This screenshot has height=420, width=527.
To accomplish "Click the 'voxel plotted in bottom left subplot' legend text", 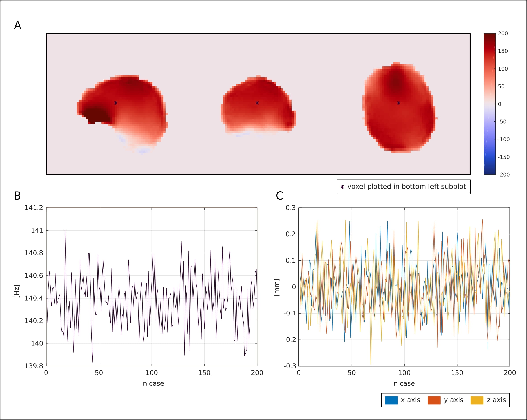I will (x=406, y=187).
